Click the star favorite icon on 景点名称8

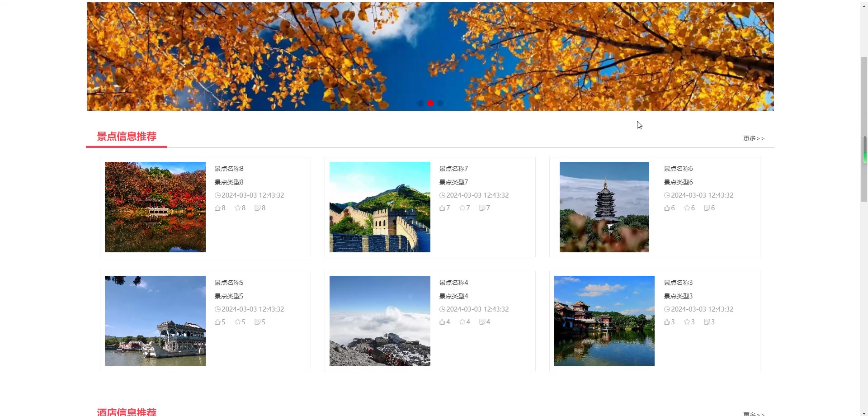tap(237, 208)
